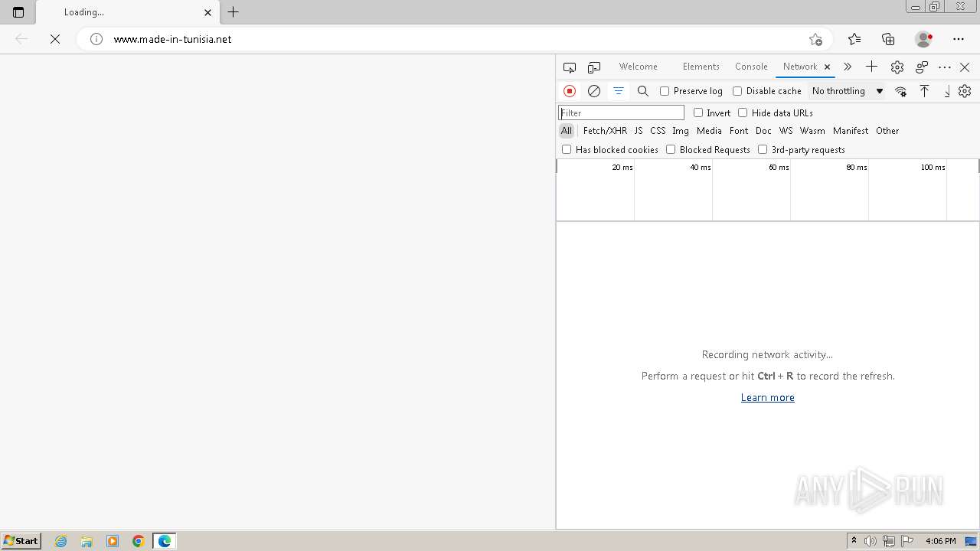This screenshot has height=551, width=980.
Task: Click the inspect element picker icon
Action: (x=570, y=67)
